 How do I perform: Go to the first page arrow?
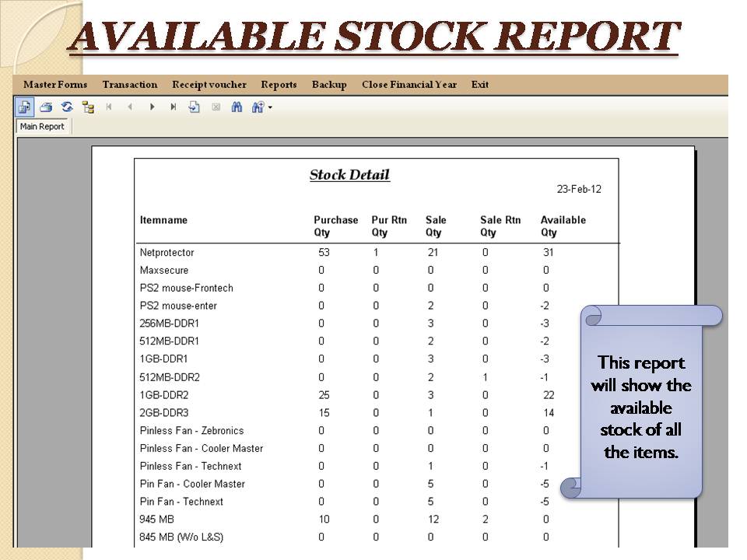point(109,107)
